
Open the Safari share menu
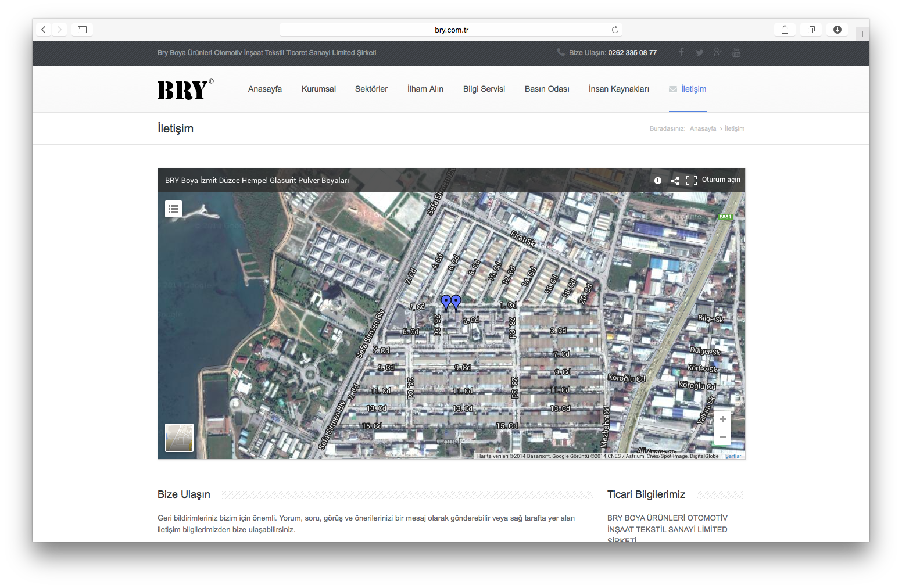[x=785, y=30]
